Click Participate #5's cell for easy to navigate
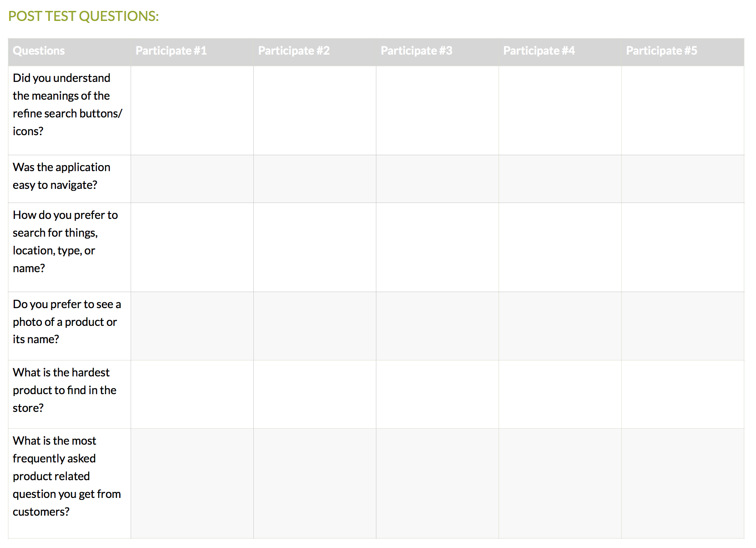 (683, 179)
